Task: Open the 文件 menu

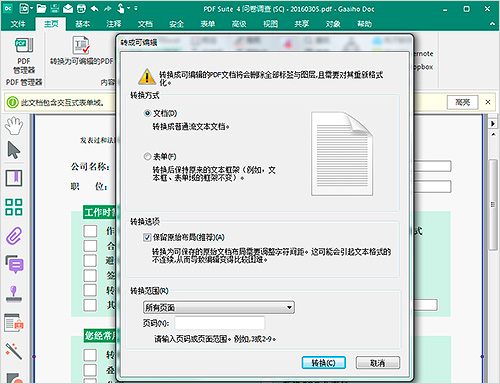Action: tap(18, 24)
